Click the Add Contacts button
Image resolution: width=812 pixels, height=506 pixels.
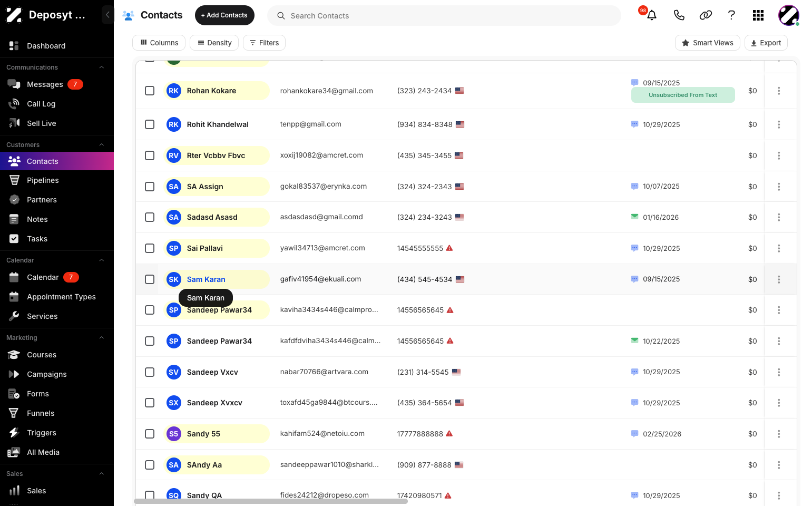(224, 15)
